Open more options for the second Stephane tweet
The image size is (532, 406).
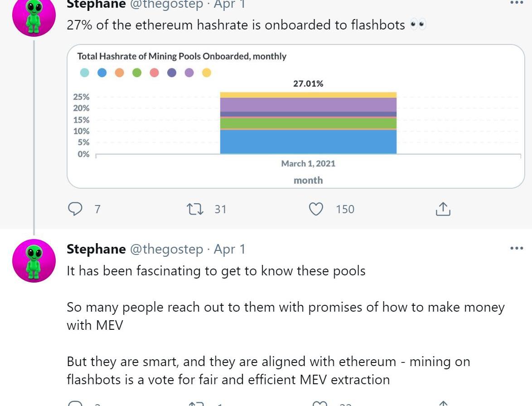(x=517, y=248)
